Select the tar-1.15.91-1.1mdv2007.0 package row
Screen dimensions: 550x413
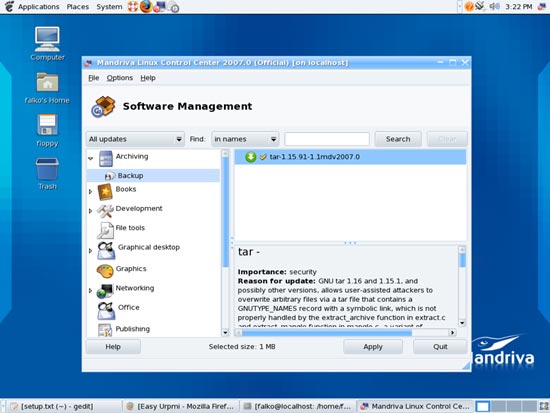(x=350, y=157)
